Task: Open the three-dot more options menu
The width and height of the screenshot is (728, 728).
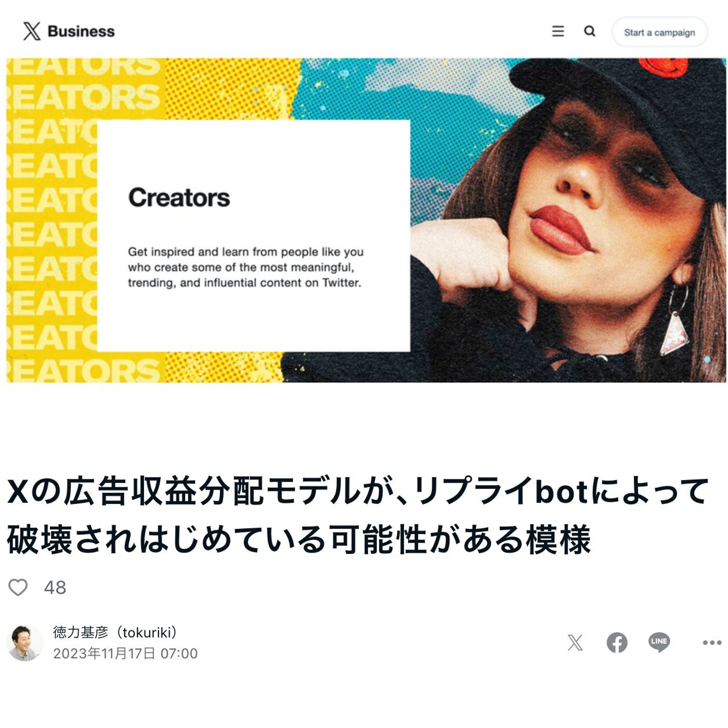Action: point(712,643)
